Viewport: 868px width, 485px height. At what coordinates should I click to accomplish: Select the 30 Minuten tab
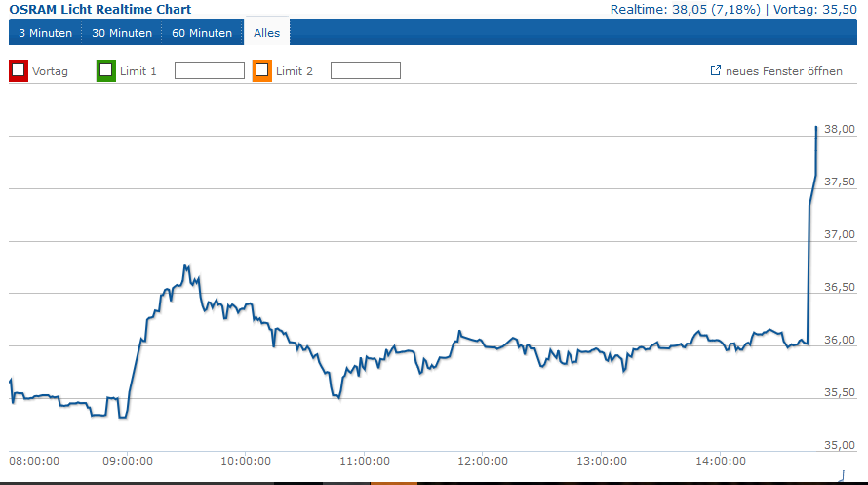click(122, 33)
